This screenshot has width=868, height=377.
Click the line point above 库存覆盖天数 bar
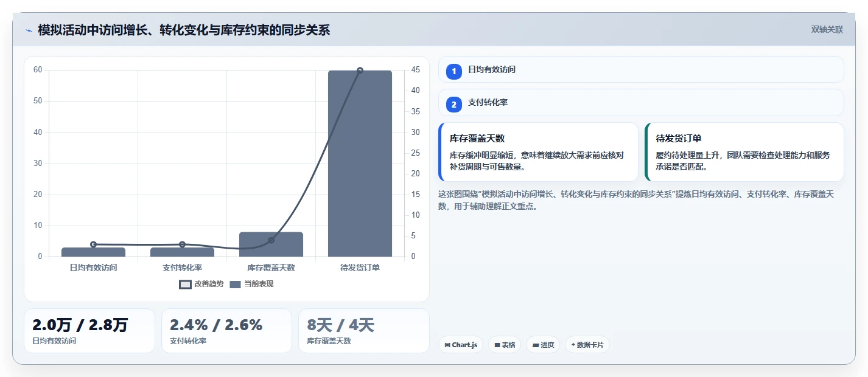pyautogui.click(x=271, y=240)
